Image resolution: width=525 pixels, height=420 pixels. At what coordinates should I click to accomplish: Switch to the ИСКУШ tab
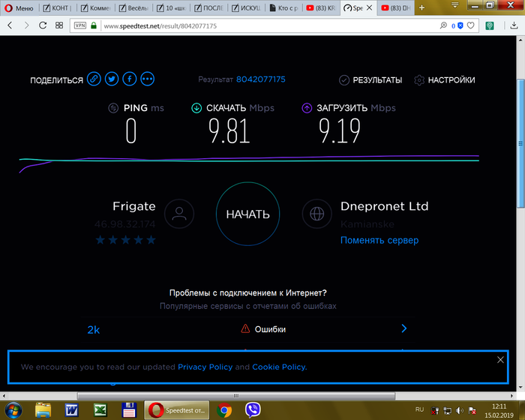(247, 8)
